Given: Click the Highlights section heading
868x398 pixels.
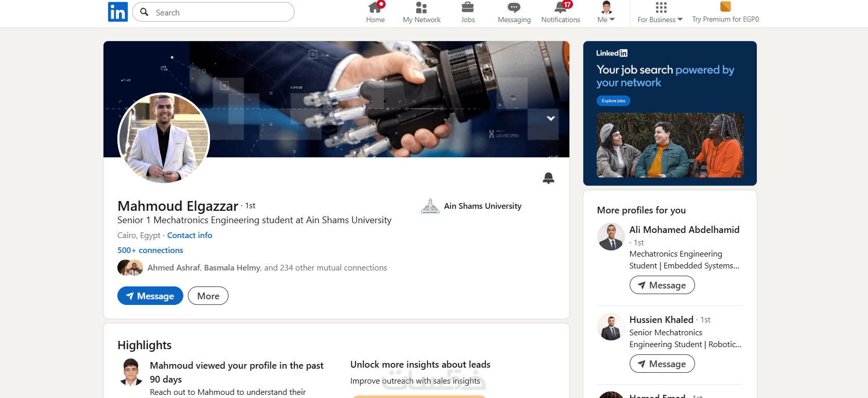Looking at the screenshot, I should pyautogui.click(x=145, y=345).
